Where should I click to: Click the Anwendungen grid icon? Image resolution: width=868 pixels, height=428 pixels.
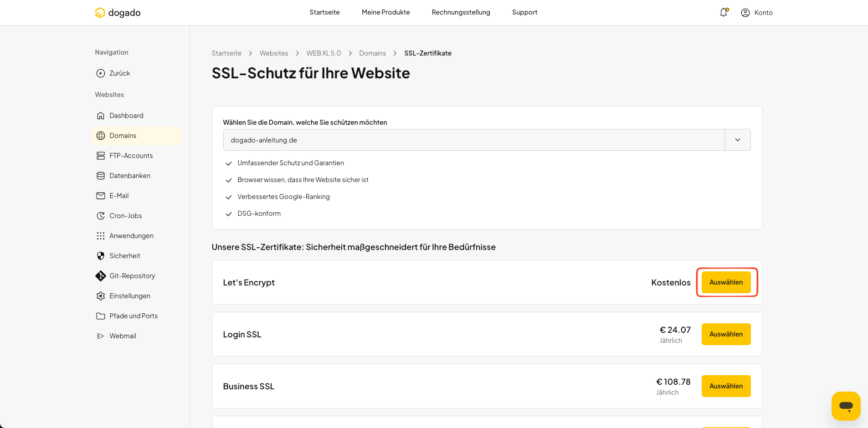point(101,236)
